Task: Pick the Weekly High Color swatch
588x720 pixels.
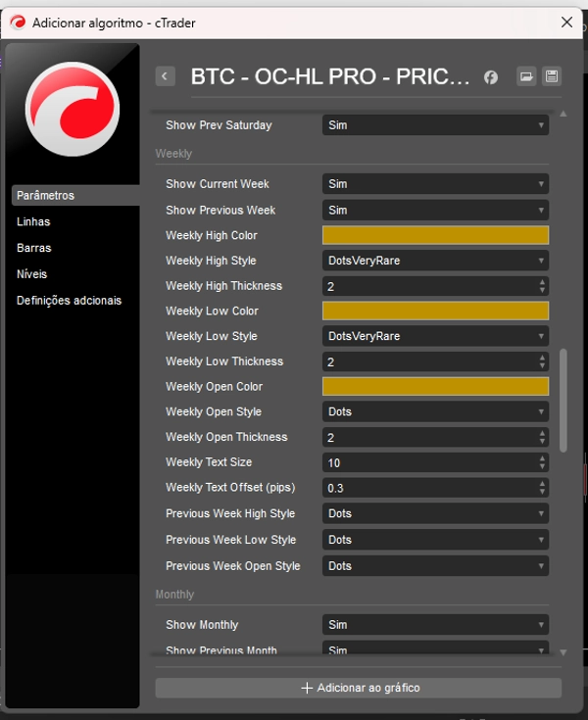Action: (x=435, y=235)
